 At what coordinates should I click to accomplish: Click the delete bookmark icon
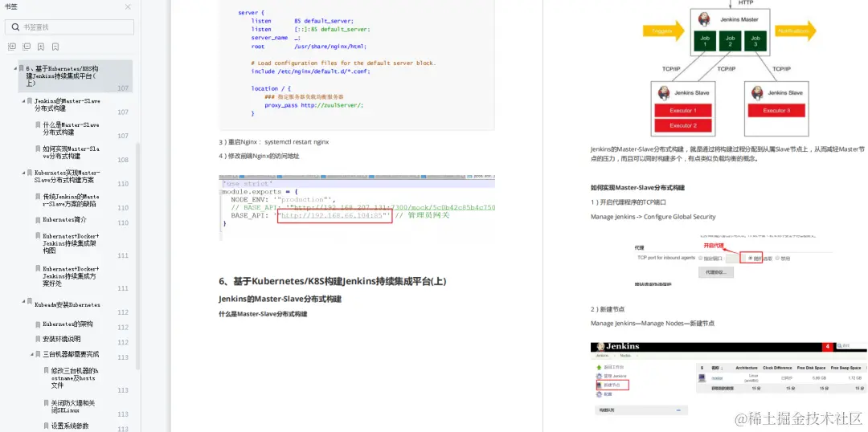55,47
